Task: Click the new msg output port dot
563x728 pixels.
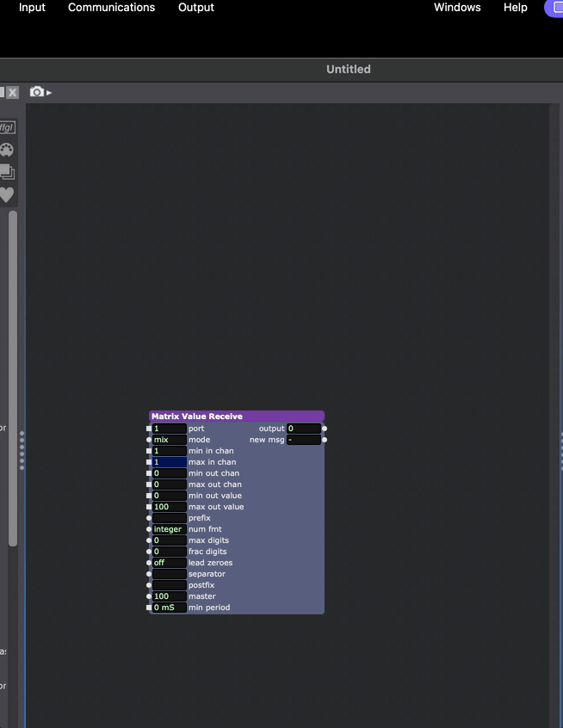Action: [x=325, y=440]
